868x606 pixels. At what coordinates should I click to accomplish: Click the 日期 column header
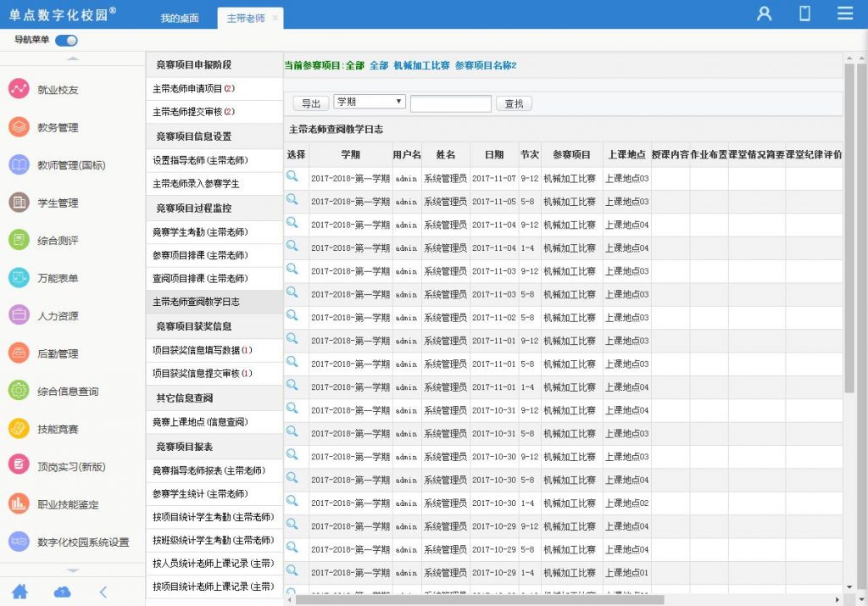tap(494, 155)
